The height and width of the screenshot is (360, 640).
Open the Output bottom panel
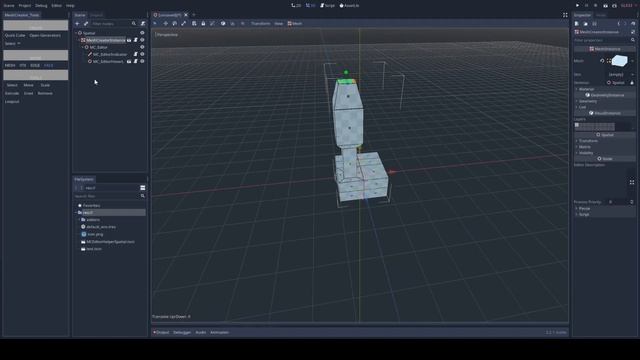pyautogui.click(x=162, y=333)
